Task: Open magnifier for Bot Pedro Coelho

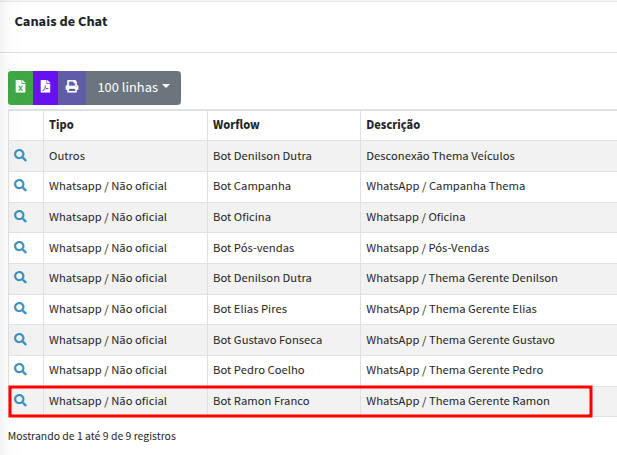Action: (x=20, y=370)
